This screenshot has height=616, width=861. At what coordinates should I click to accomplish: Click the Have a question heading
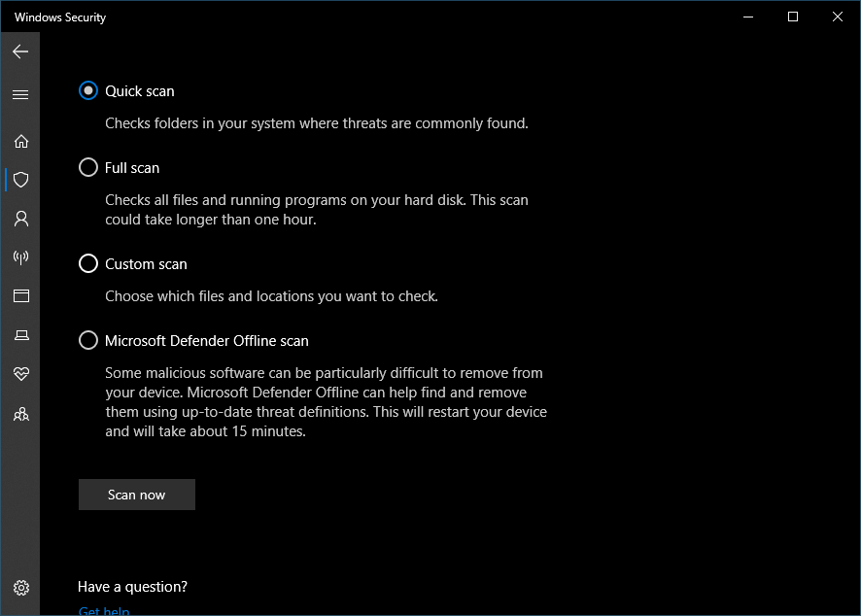coord(132,587)
